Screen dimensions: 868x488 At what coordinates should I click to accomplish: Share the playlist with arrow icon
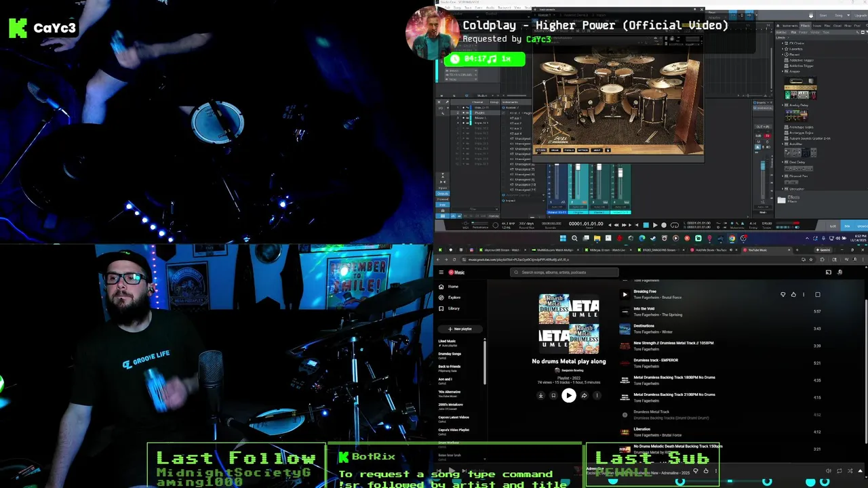(584, 396)
